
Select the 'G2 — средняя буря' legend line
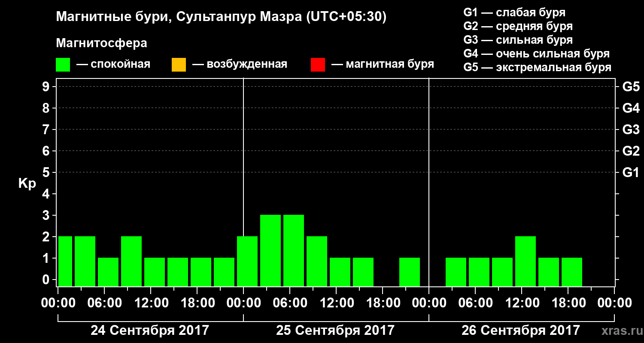point(518,26)
